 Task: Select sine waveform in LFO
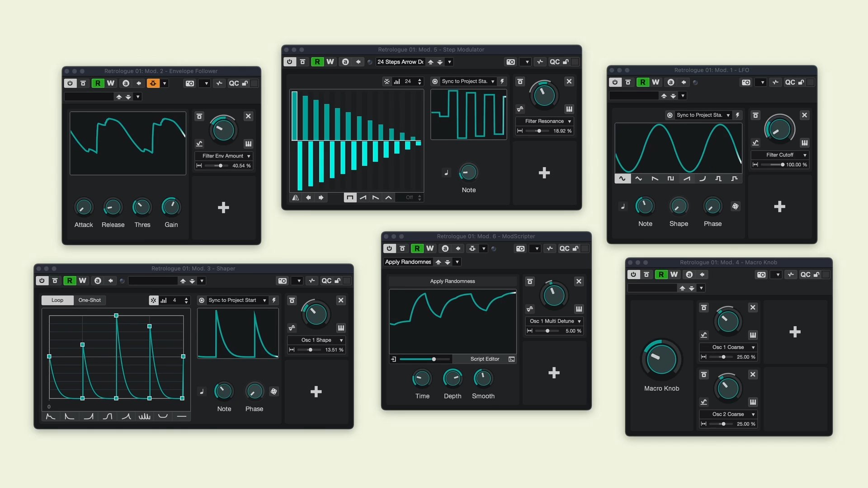point(622,178)
